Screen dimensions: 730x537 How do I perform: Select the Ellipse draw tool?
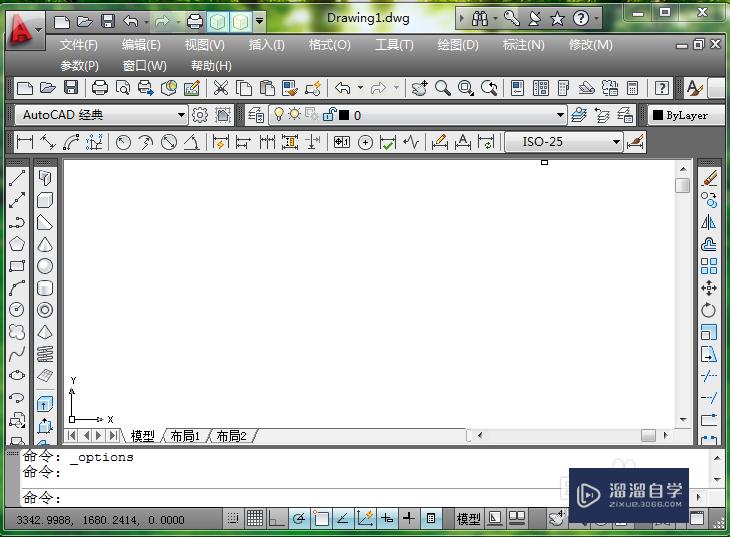(x=17, y=375)
